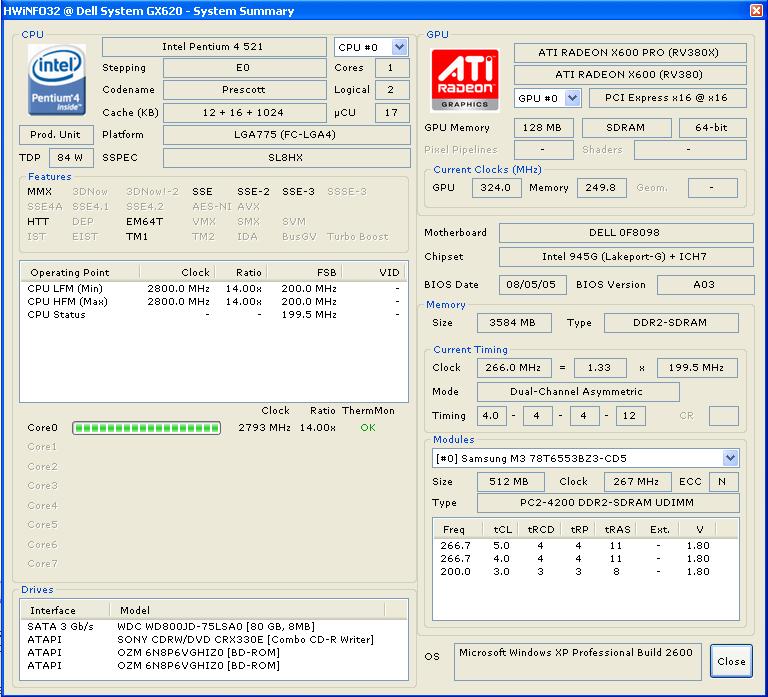Image resolution: width=768 pixels, height=697 pixels.
Task: Click the Freq column header in Modules
Action: [x=454, y=530]
